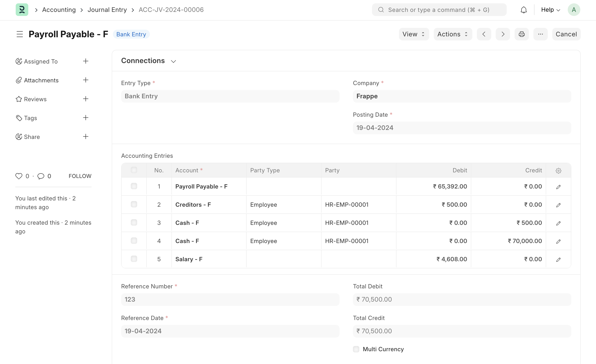
Task: Open table column settings gear
Action: coord(558,171)
